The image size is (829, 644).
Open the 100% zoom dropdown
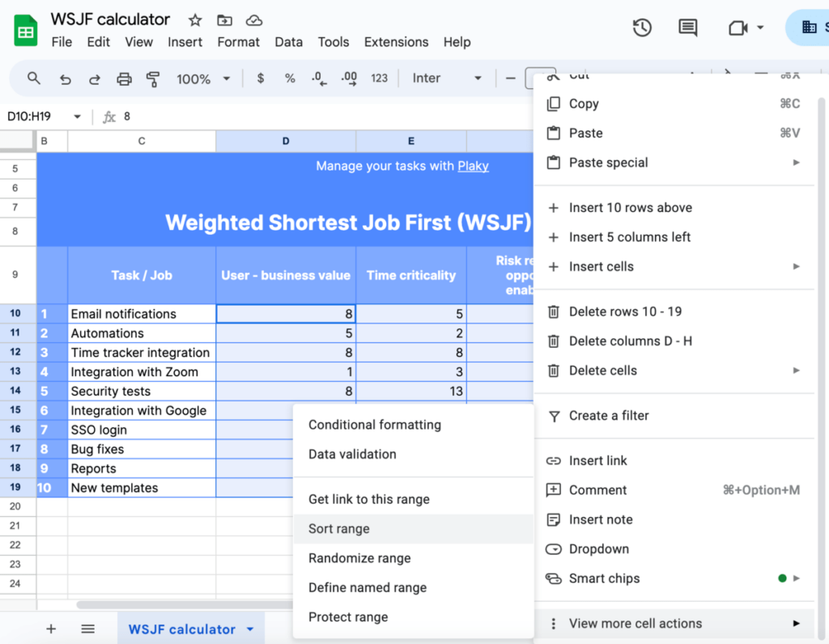click(x=202, y=78)
